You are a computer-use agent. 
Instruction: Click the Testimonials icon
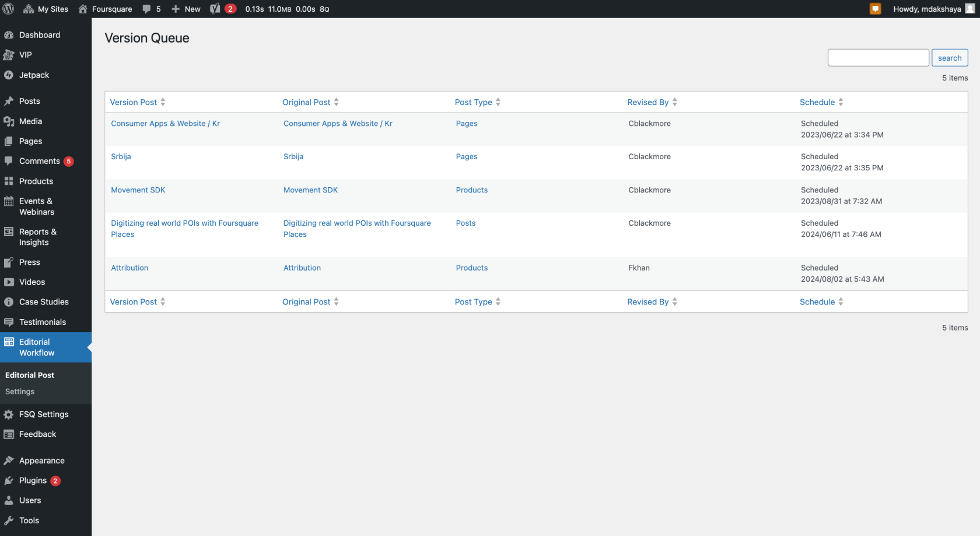coord(9,322)
